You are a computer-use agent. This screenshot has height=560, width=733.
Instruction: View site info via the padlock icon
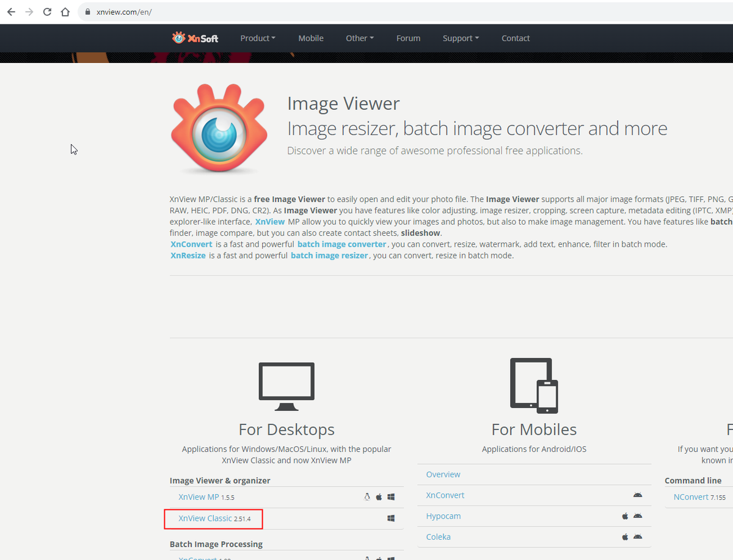[89, 12]
